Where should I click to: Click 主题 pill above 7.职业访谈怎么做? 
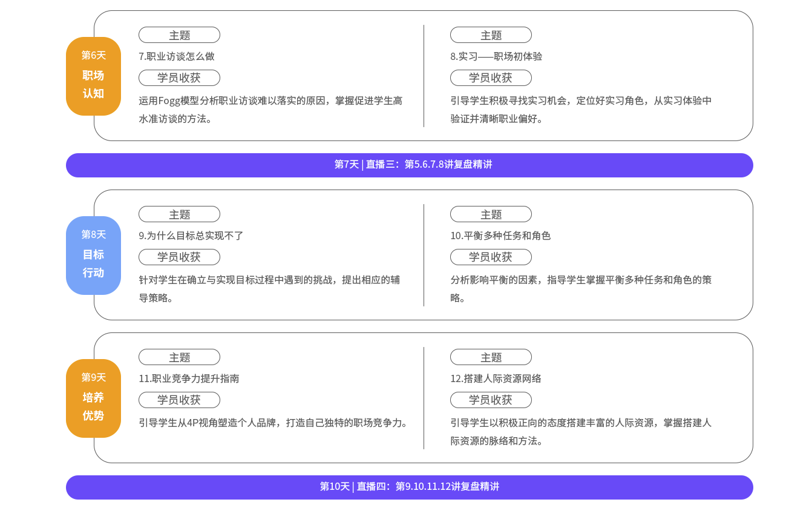pyautogui.click(x=179, y=35)
